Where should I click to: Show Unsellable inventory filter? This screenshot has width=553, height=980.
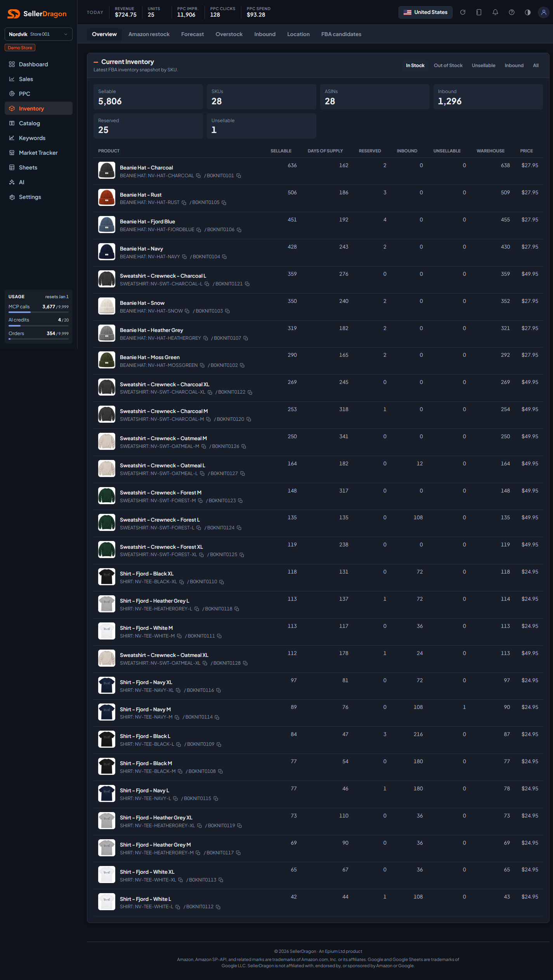point(484,66)
